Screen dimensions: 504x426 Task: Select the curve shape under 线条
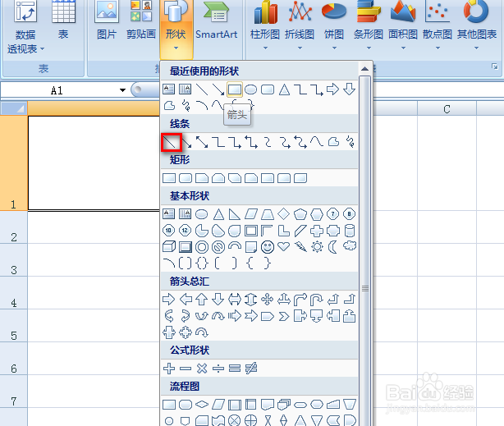pos(317,142)
